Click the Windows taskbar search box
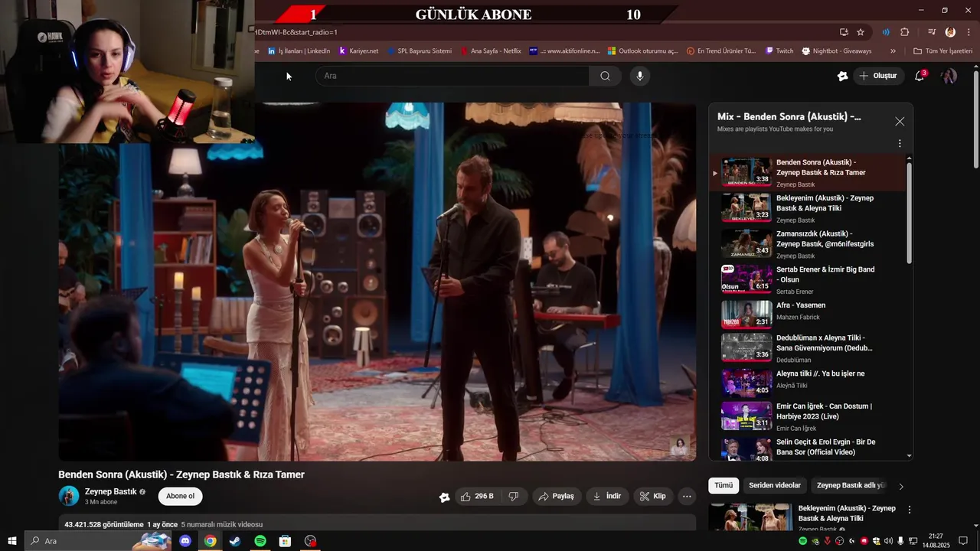The height and width of the screenshot is (551, 980). [x=98, y=541]
